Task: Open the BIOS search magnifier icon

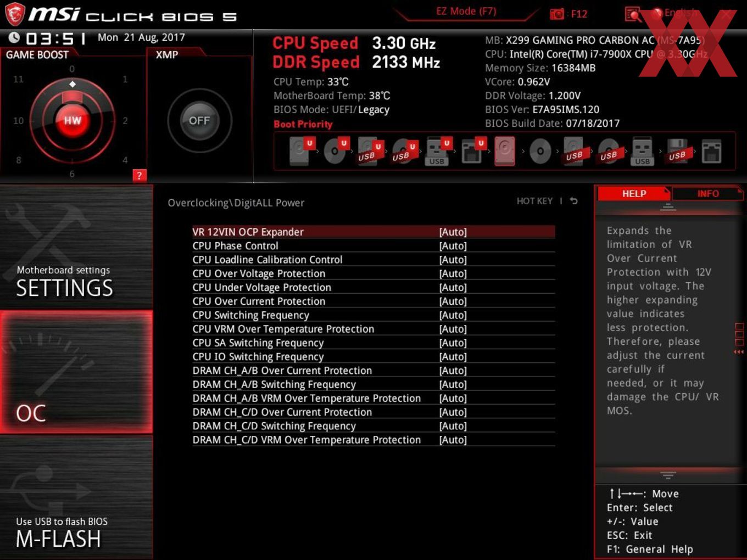Action: (x=633, y=14)
